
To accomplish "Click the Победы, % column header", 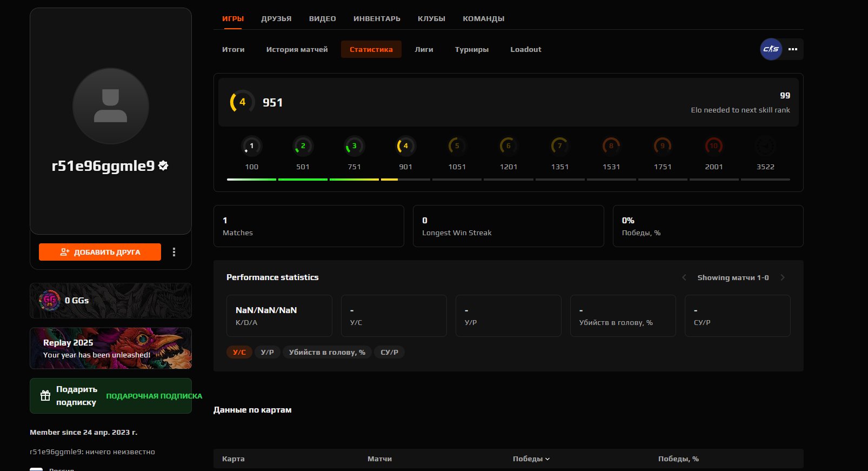I will [x=678, y=459].
